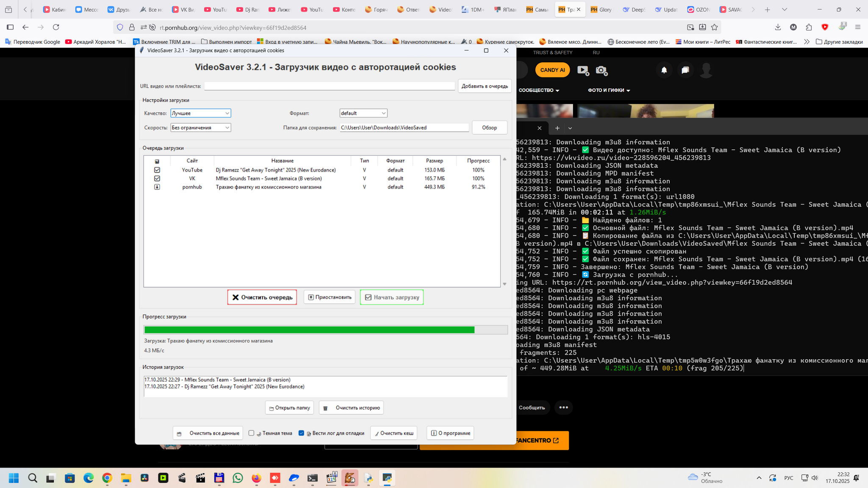
Task: Bookmark the page with the star icon
Action: [x=715, y=27]
